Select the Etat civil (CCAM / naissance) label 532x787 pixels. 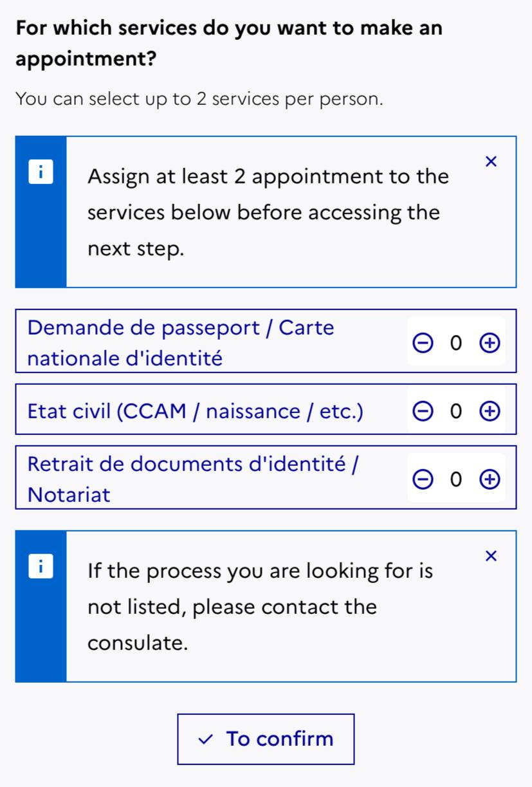(196, 411)
